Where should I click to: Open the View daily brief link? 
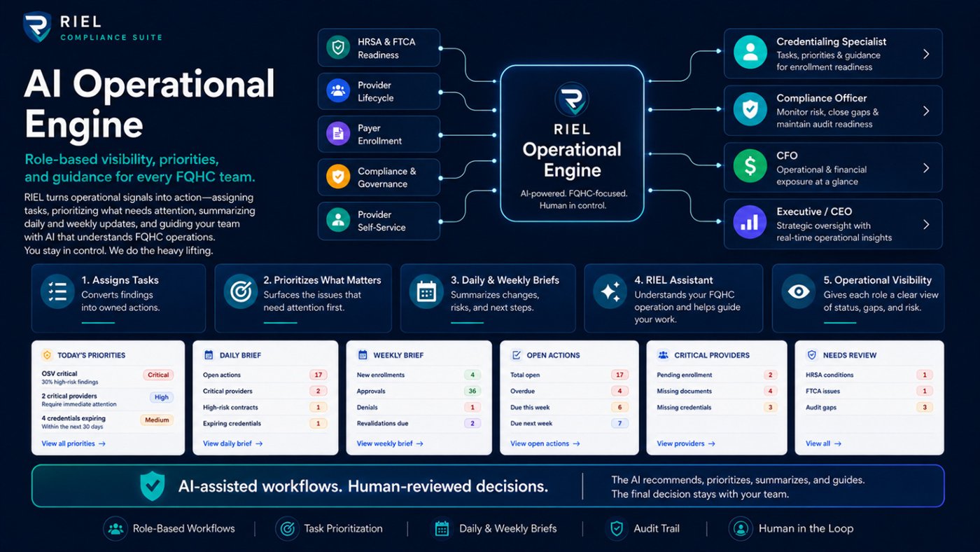(233, 443)
